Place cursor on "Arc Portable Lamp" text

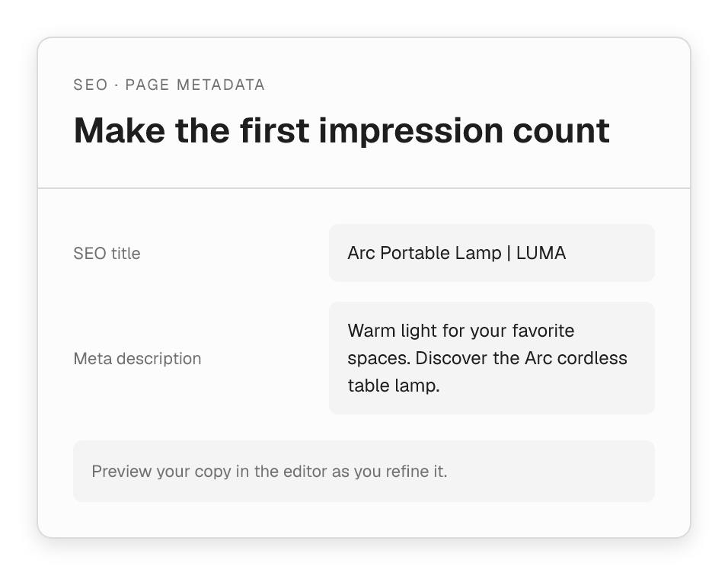(x=424, y=253)
